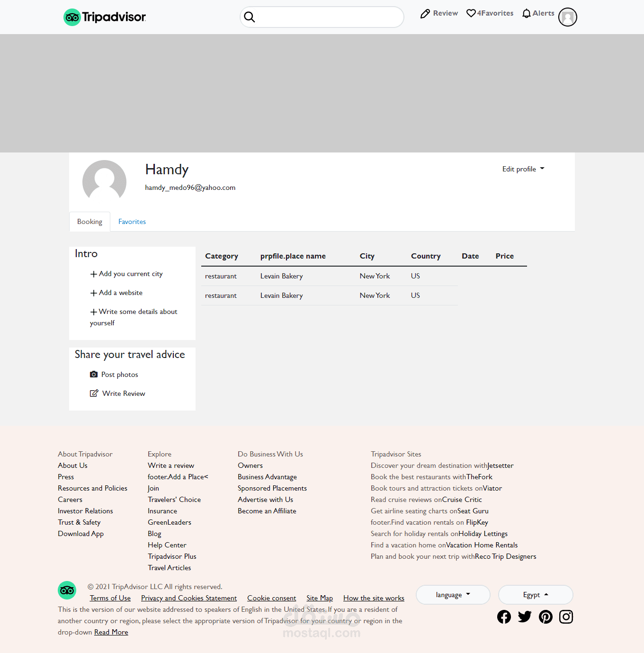Open Trust & Safety link
Screen dimensions: 644x653
pos(79,522)
